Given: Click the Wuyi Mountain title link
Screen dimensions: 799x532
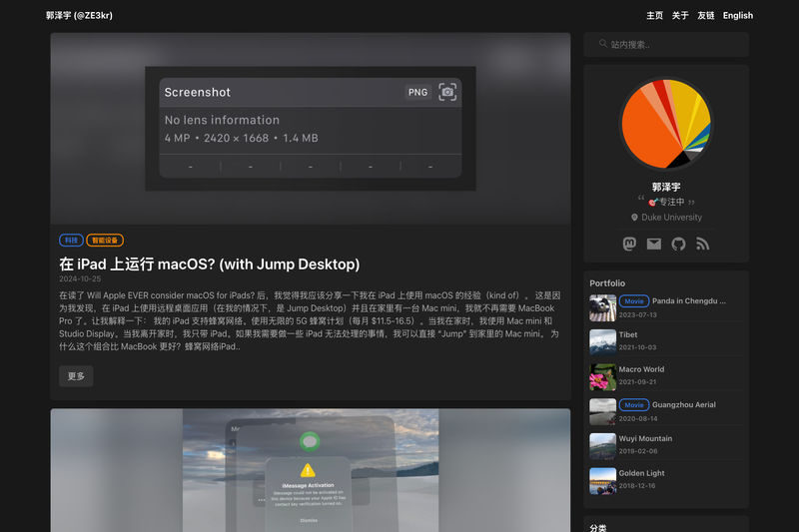Looking at the screenshot, I should point(645,438).
